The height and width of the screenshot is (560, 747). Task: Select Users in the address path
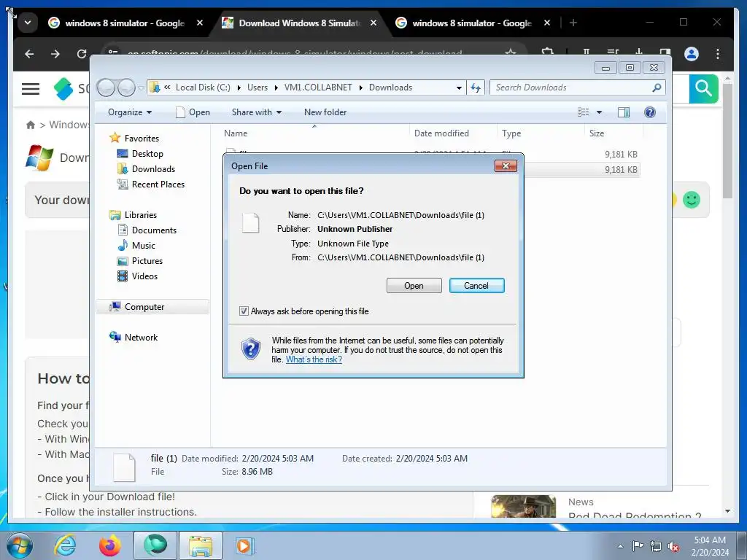(x=258, y=87)
